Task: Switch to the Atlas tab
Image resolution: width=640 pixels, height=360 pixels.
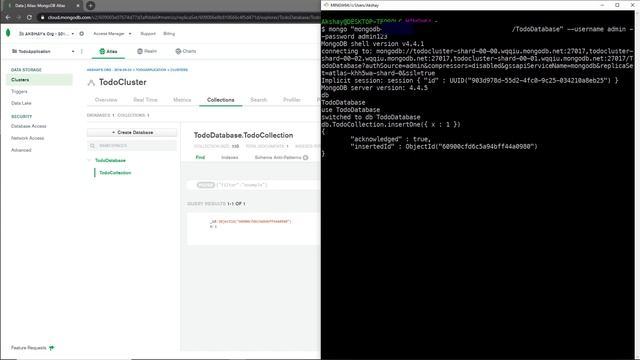Action: tap(108, 51)
